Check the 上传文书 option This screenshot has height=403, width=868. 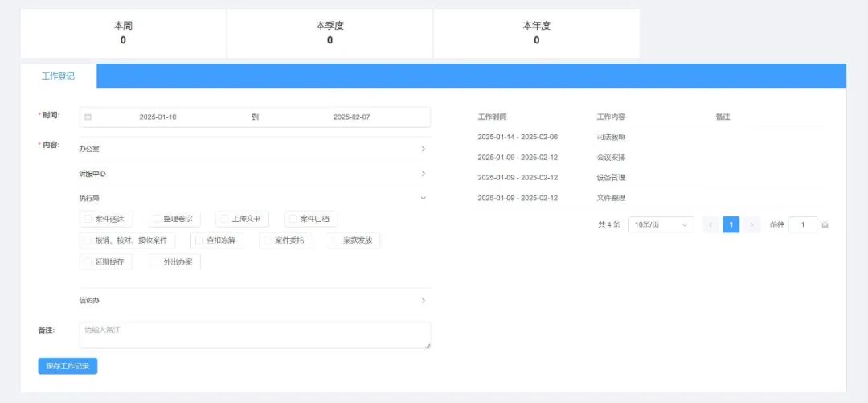(224, 219)
